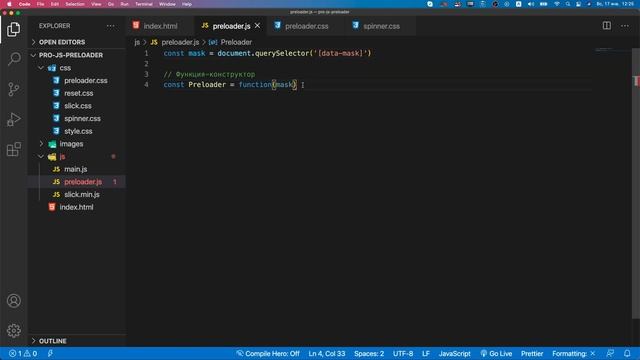This screenshot has width=640, height=360.
Task: Click the editor vertical scrollbar
Action: (636, 184)
